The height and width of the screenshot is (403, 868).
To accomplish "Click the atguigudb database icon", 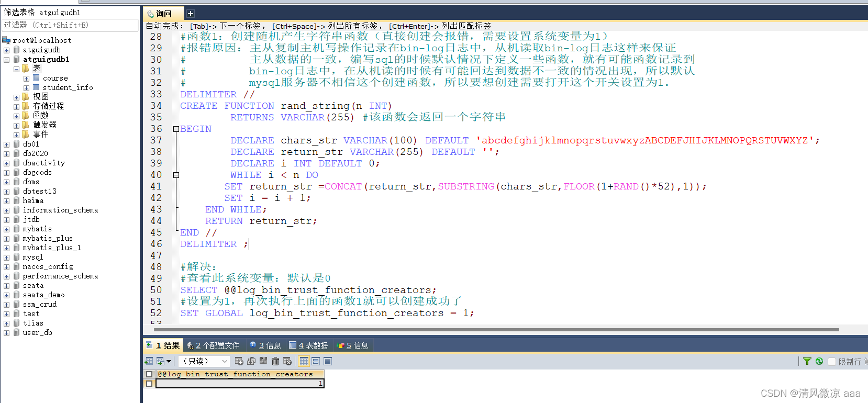I will coord(17,50).
